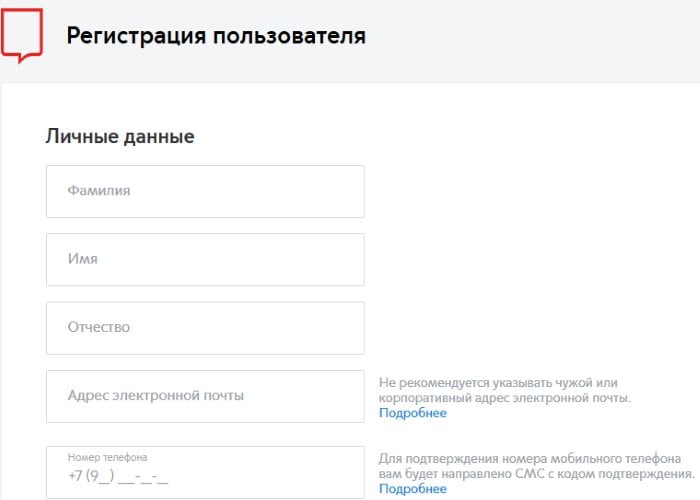The image size is (700, 500).
Task: Click the small Номер телефона floating label
Action: click(108, 457)
